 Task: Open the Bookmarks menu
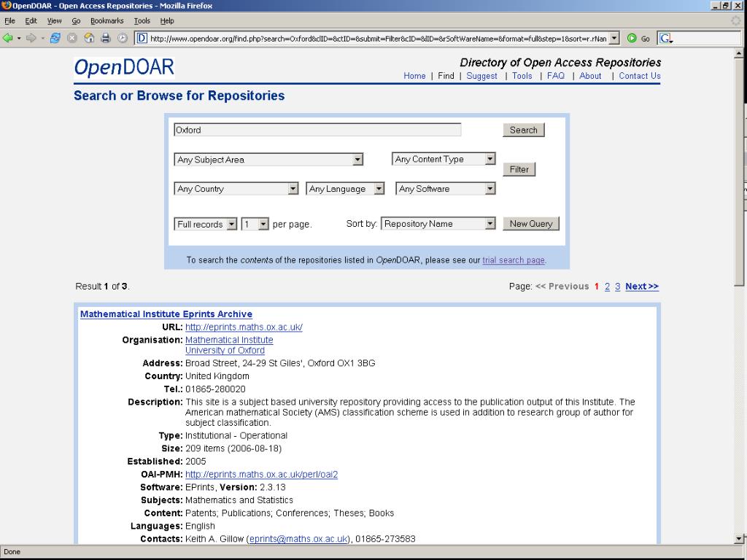(107, 21)
